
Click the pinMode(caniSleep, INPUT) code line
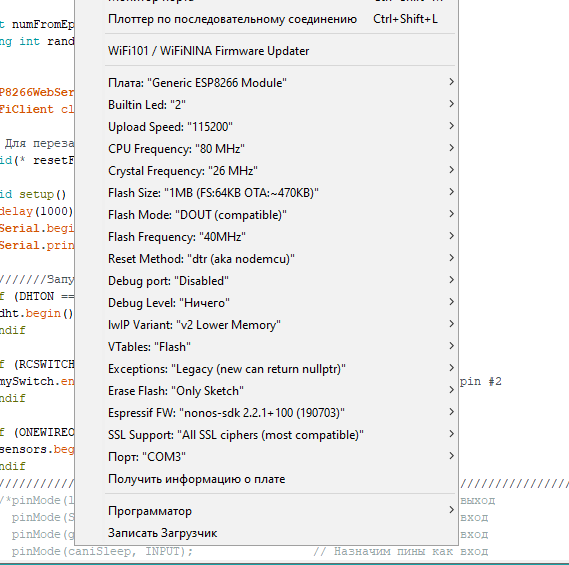point(102,552)
